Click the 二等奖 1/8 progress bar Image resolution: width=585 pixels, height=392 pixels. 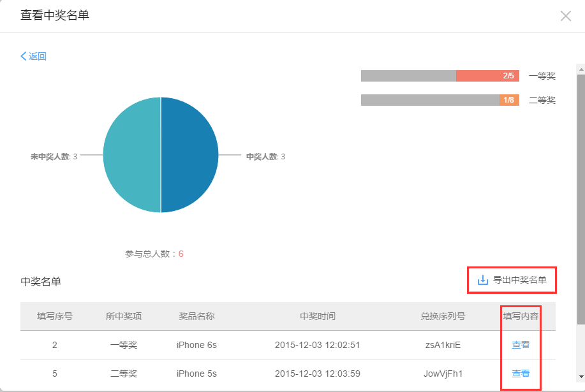440,100
